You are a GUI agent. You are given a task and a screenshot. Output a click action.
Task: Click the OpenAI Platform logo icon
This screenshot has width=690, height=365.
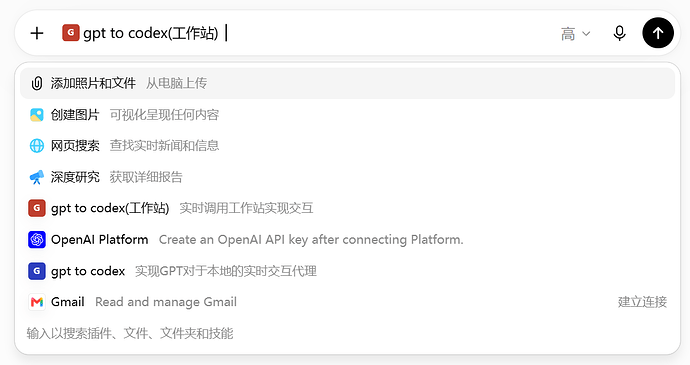pyautogui.click(x=37, y=240)
